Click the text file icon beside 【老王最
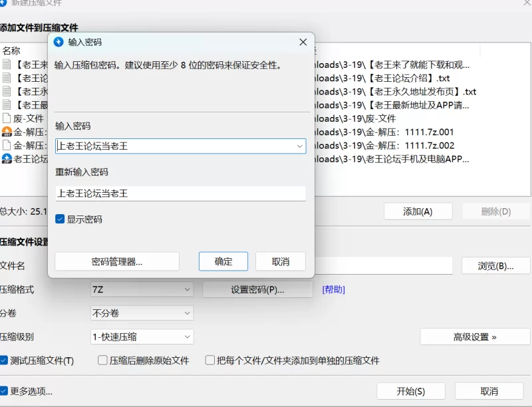The image size is (532, 407). coord(7,104)
